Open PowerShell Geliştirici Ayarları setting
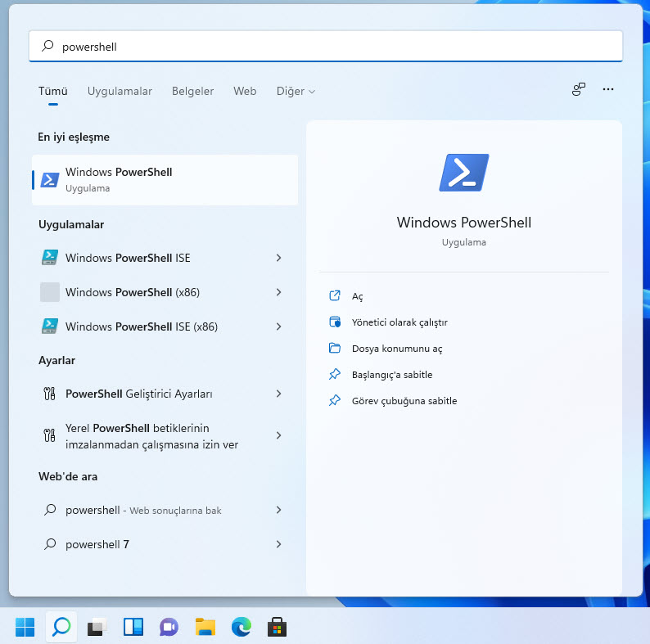 click(x=165, y=394)
